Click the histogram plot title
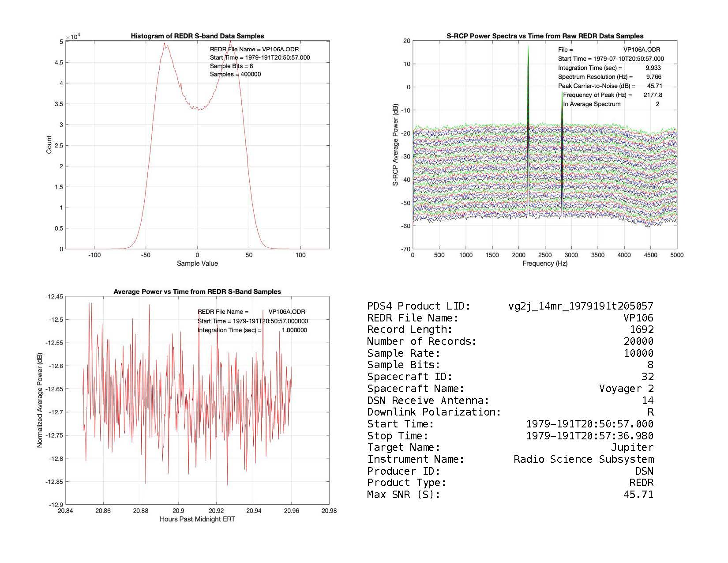728x563 pixels. 197,36
